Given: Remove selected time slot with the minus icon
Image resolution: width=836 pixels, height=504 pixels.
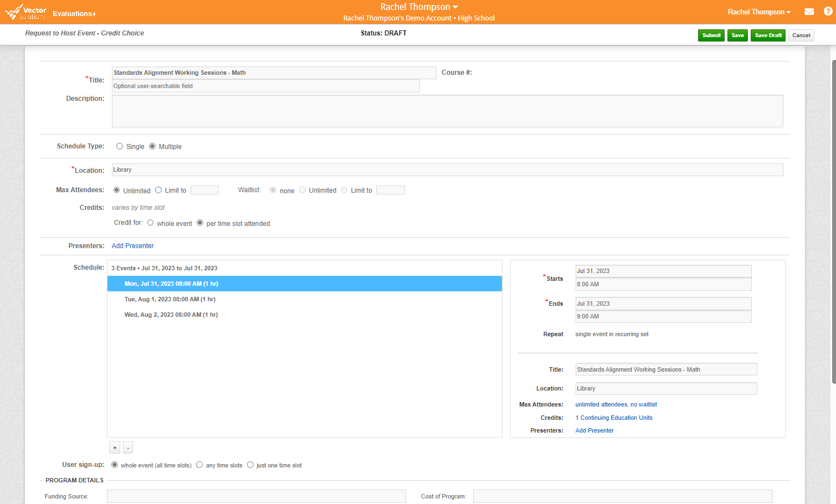Looking at the screenshot, I should click(127, 447).
